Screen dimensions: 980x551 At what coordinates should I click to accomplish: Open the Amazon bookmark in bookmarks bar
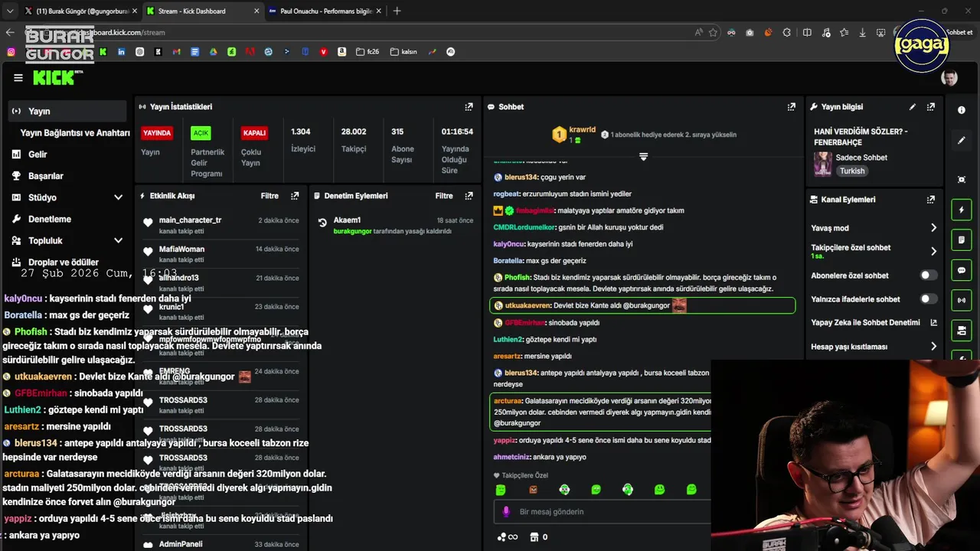pyautogui.click(x=341, y=52)
